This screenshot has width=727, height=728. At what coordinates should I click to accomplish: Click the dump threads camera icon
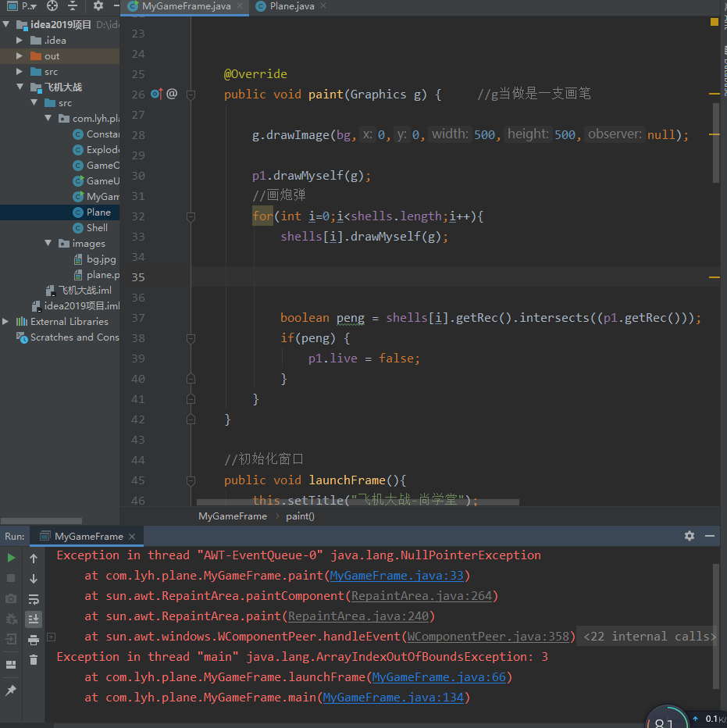pos(11,598)
